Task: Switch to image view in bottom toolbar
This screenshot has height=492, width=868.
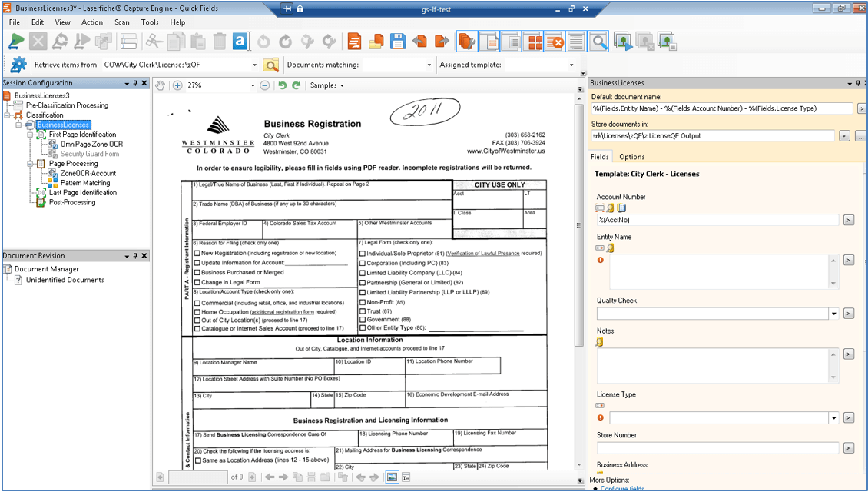Action: [392, 477]
